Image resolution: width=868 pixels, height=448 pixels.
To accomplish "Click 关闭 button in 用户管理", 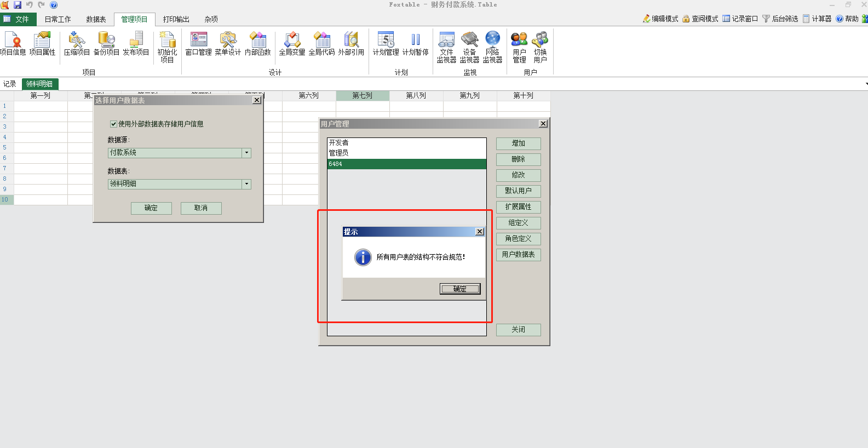I will coord(519,330).
